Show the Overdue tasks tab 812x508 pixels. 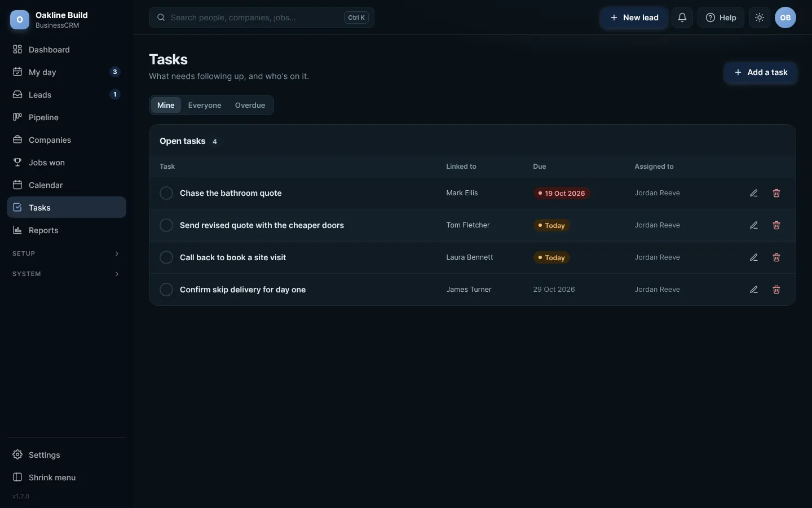click(250, 105)
